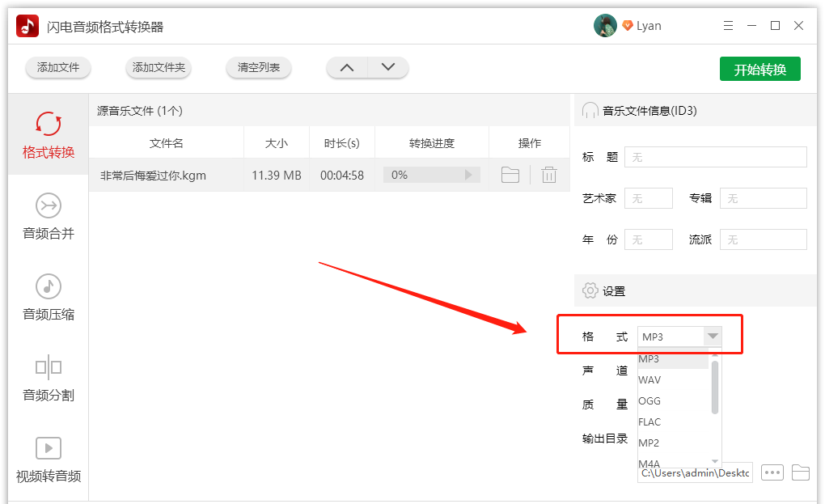The height and width of the screenshot is (504, 825).
Task: Click the output directory path field
Action: [695, 473]
